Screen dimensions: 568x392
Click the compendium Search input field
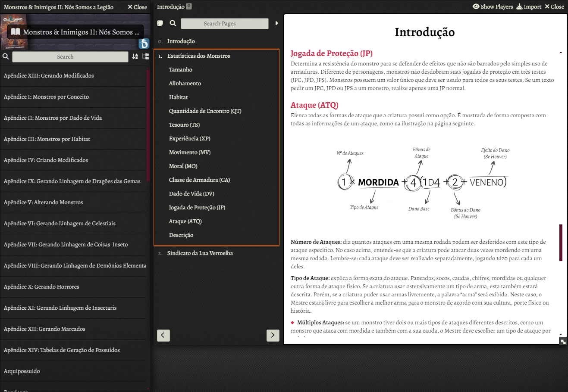point(70,56)
